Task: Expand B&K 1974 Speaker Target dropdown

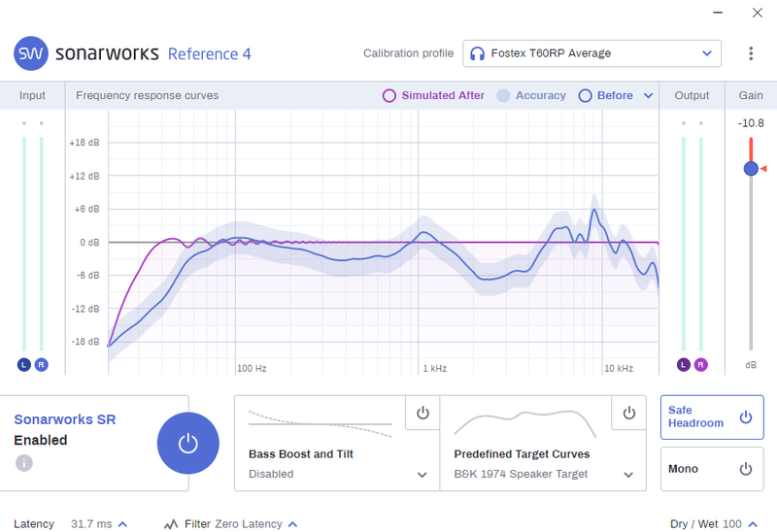Action: (x=628, y=475)
